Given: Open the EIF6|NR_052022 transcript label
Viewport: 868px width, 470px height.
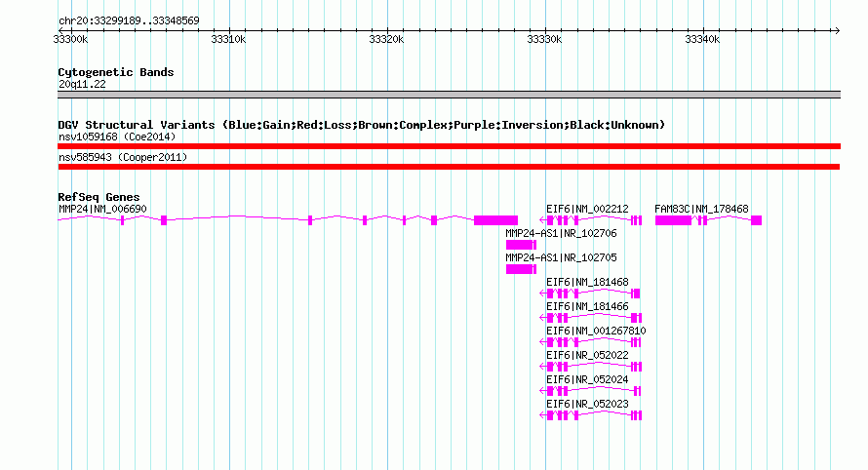Looking at the screenshot, I should coord(587,355).
